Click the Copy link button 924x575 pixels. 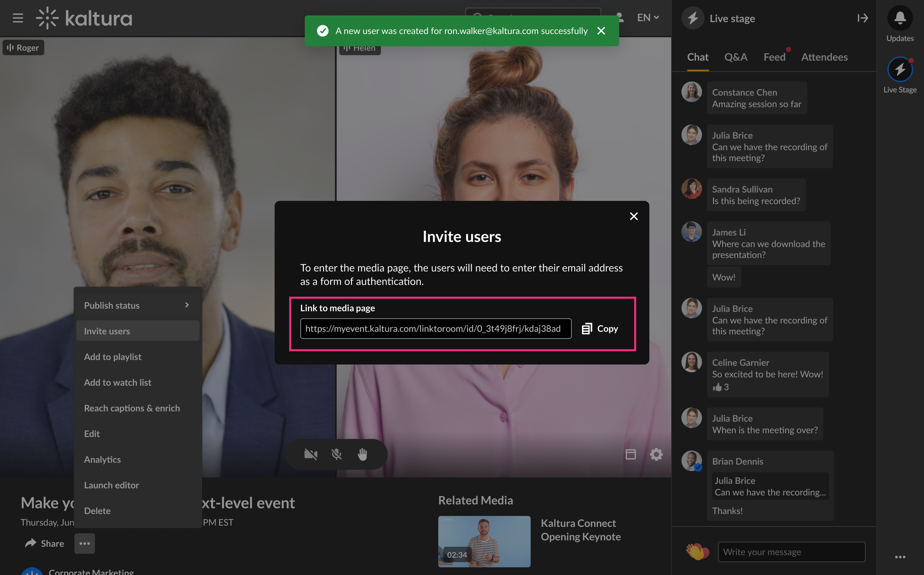tap(600, 329)
